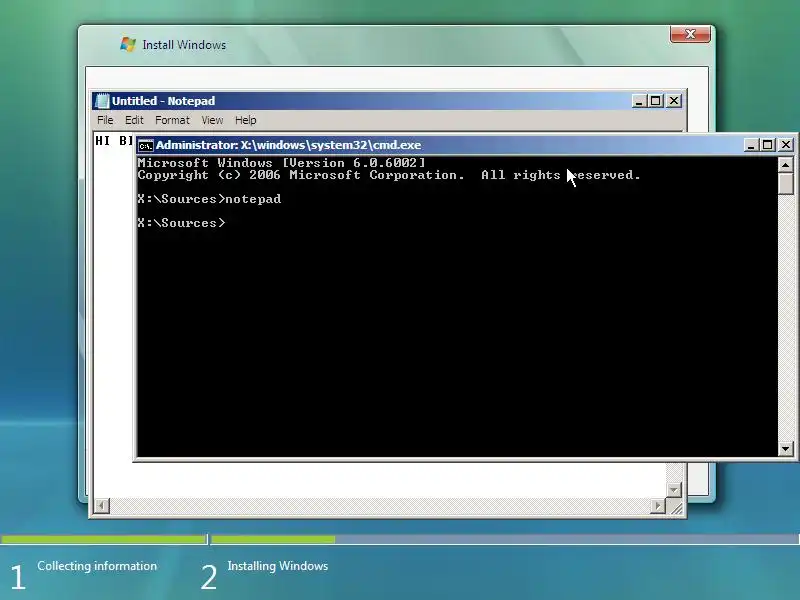Screen dimensions: 800x600
Task: Close the Untitled - Notepad window
Action: point(674,101)
